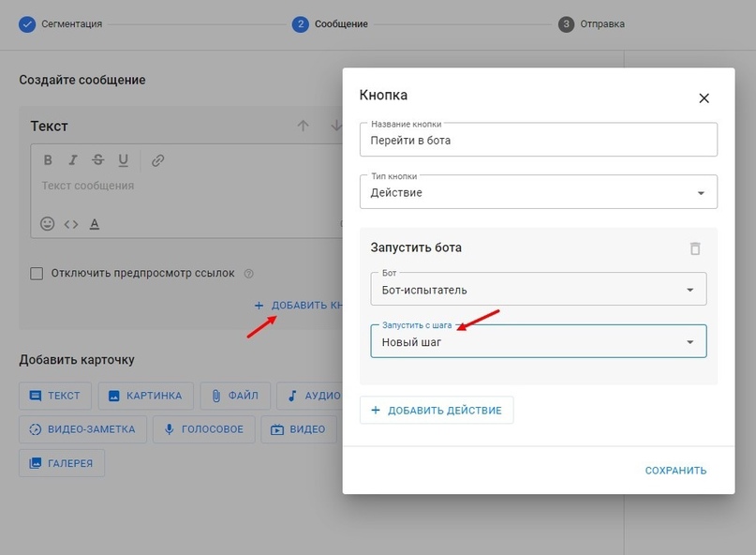This screenshot has height=555, width=756.
Task: Enable 'Отключить предпросмотр ссылок' checkbox
Action: [x=37, y=274]
